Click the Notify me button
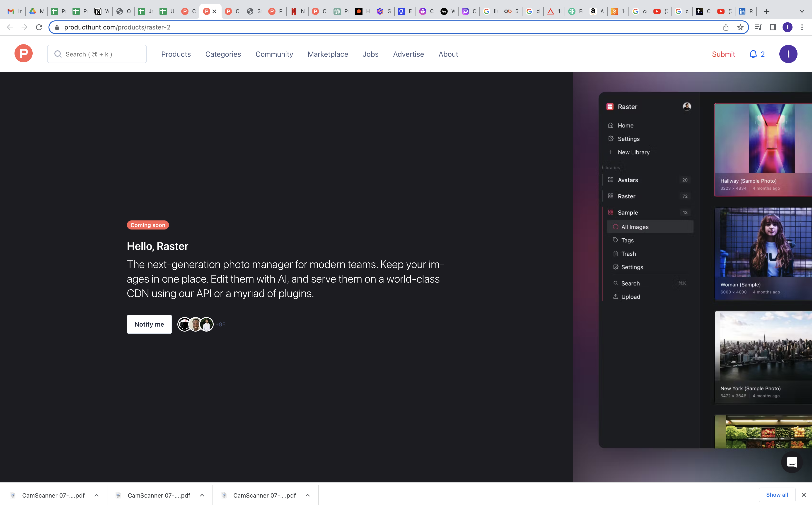This screenshot has width=812, height=508. click(x=149, y=324)
